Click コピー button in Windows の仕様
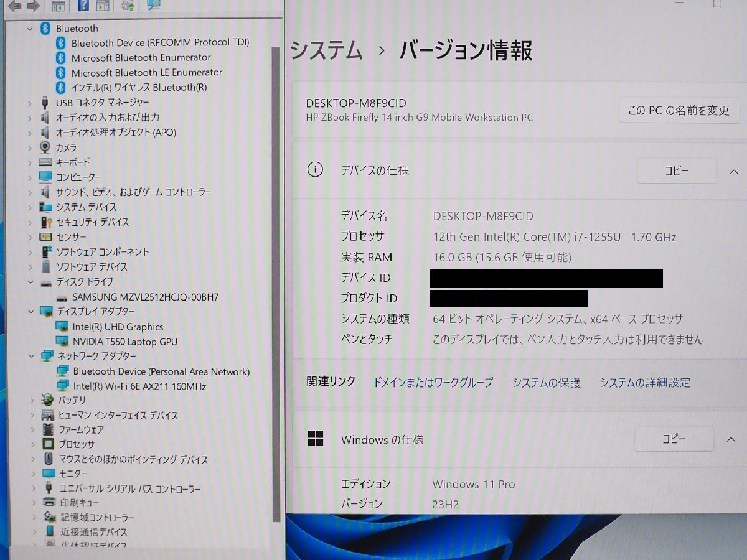 [674, 439]
